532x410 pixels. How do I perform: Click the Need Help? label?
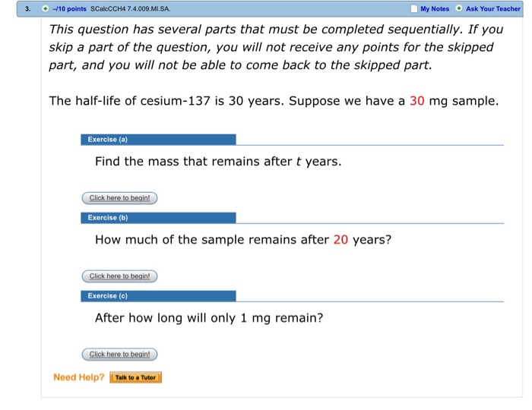pyautogui.click(x=78, y=377)
